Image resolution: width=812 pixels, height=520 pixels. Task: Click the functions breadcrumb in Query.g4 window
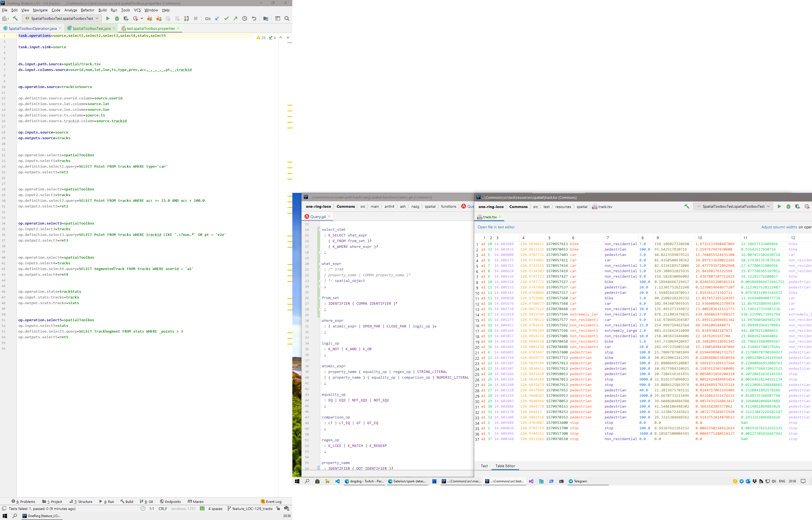tap(448, 206)
